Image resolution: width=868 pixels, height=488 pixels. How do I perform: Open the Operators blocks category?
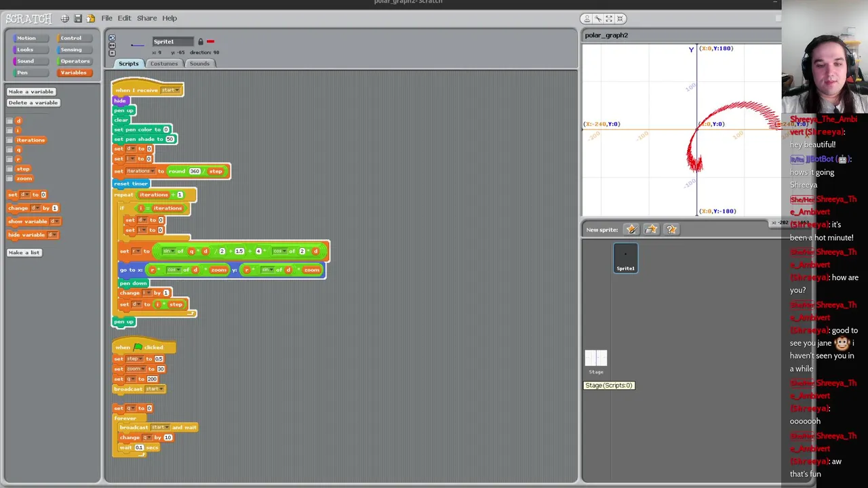[73, 61]
